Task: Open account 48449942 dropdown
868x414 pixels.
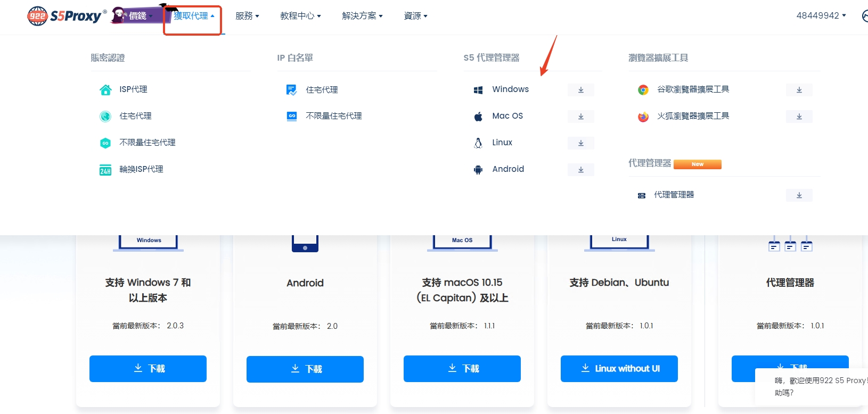Action: coord(821,16)
